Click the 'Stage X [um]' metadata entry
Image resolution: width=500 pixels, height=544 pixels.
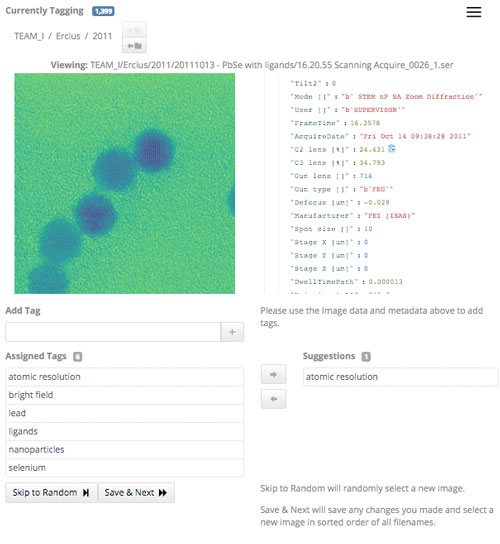(x=329, y=242)
